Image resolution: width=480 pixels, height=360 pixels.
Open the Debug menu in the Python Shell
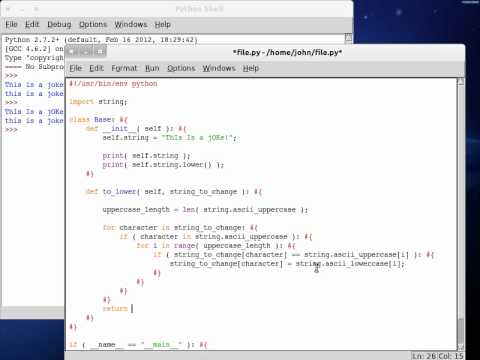click(x=59, y=25)
